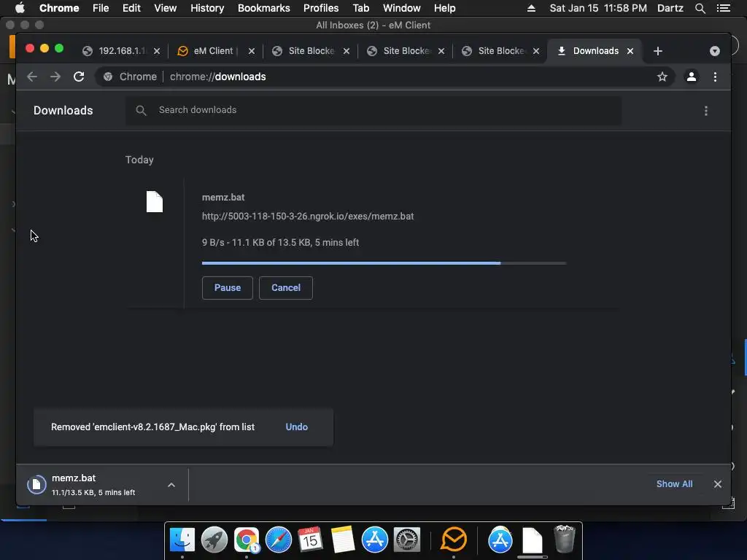Viewport: 747px width, 560px height.
Task: Open the Window menu
Action: 402,8
